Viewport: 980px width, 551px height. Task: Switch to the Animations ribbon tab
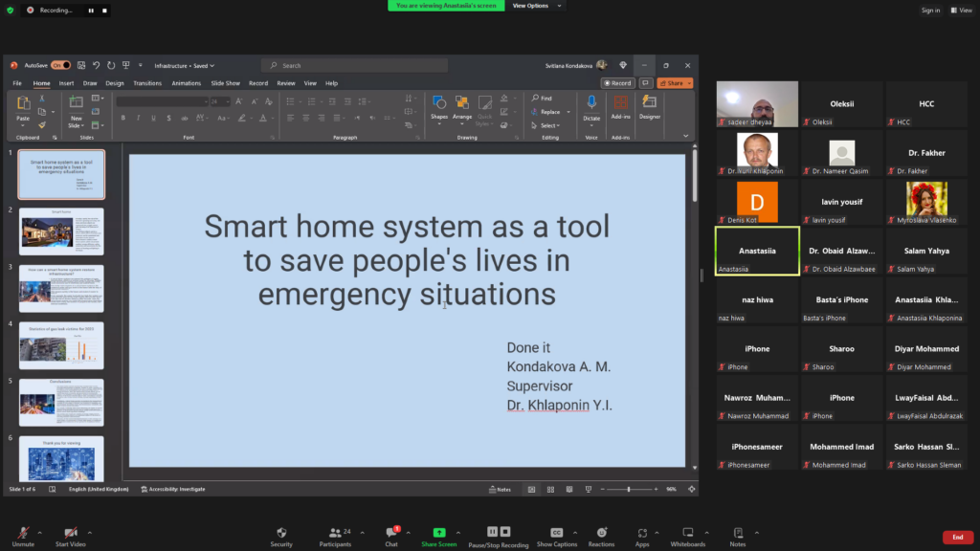[x=186, y=83]
